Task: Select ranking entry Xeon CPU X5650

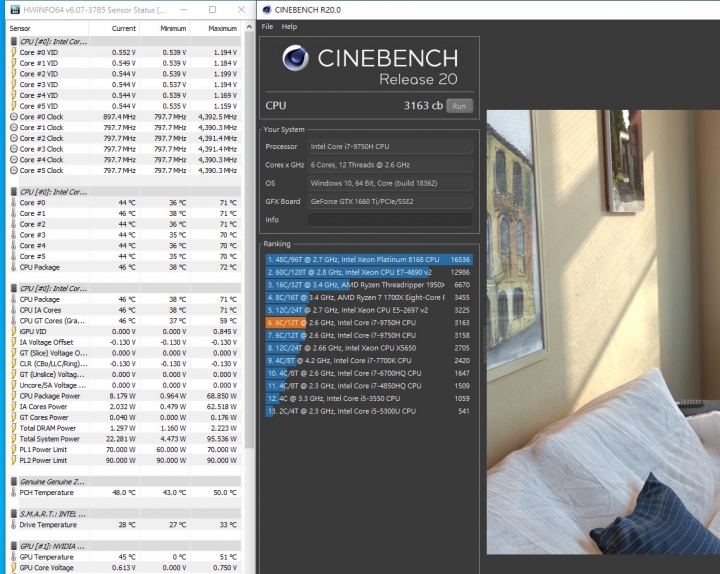Action: pyautogui.click(x=369, y=348)
